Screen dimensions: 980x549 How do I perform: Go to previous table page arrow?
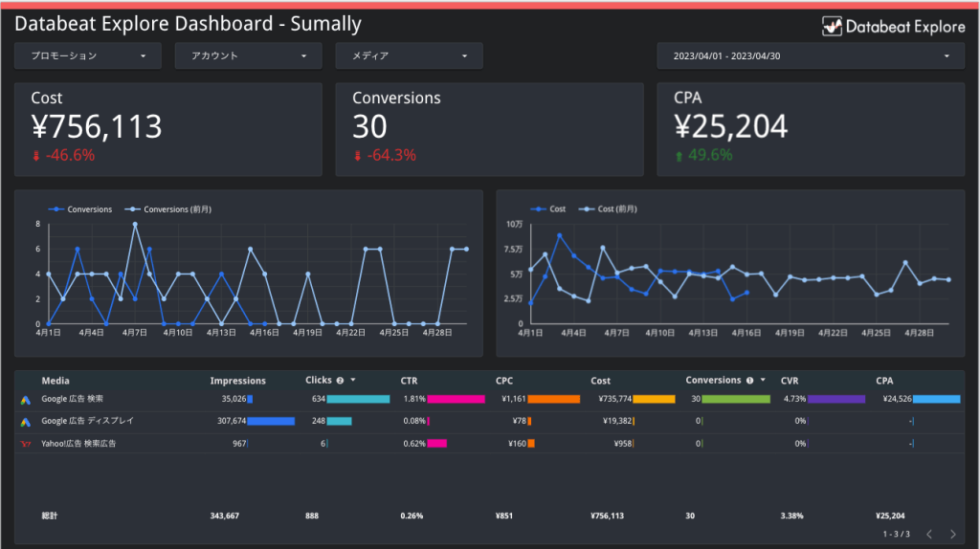pos(929,534)
